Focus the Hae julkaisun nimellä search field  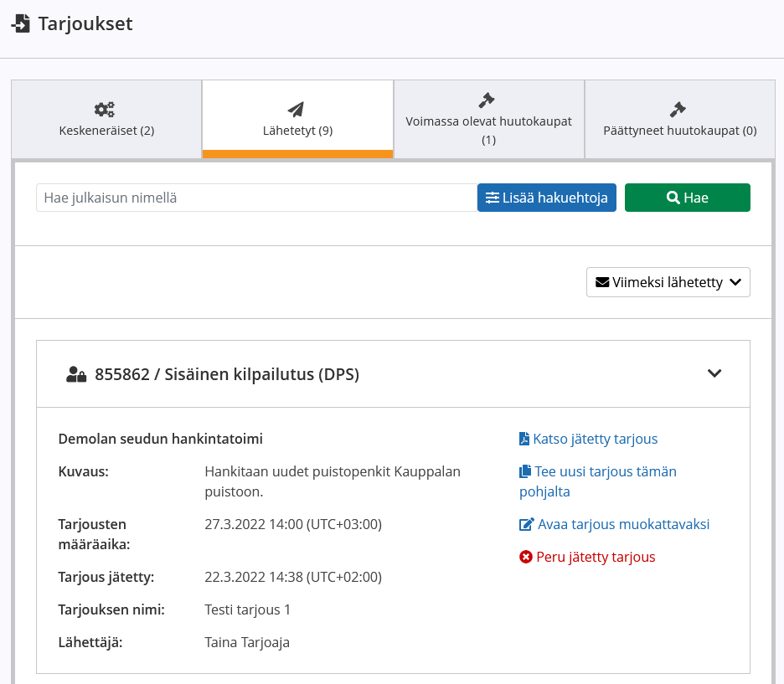pos(256,198)
